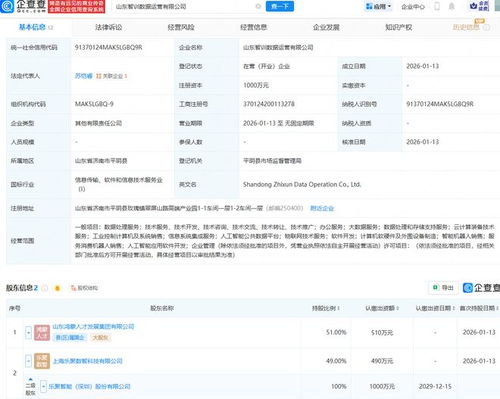This screenshot has height=399, width=500.
Task: Click the mobile phone icon in top bar
Action: point(437,6)
